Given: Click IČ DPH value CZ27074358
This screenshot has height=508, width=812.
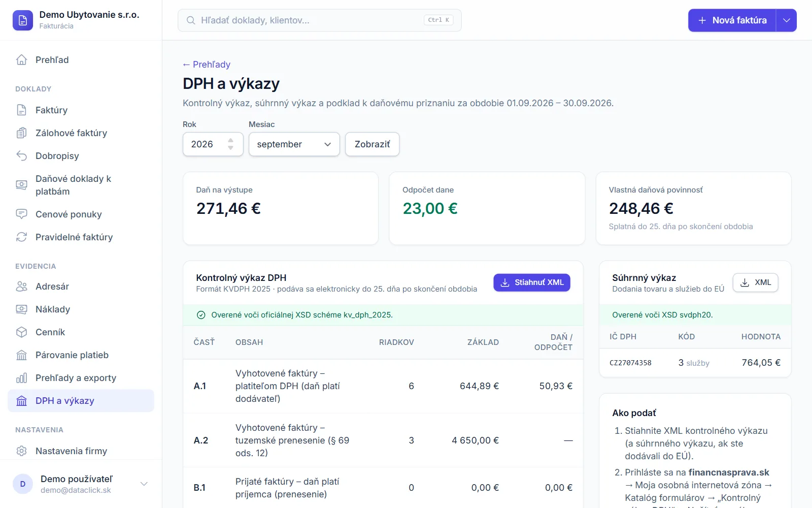Looking at the screenshot, I should pyautogui.click(x=630, y=363).
